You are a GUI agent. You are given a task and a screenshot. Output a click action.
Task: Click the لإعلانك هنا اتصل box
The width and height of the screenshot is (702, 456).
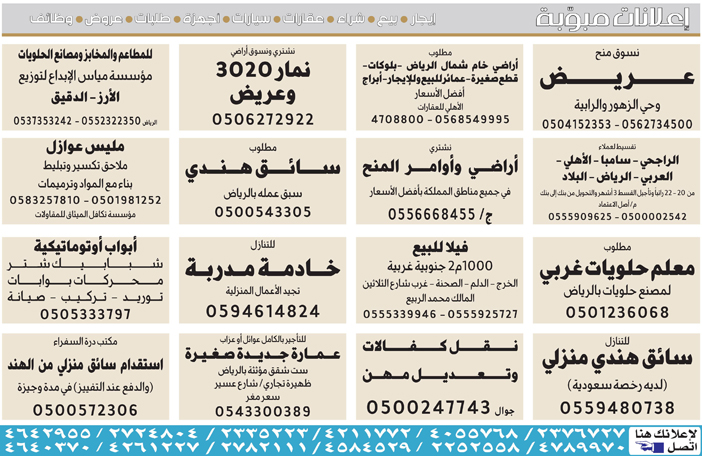click(x=665, y=440)
